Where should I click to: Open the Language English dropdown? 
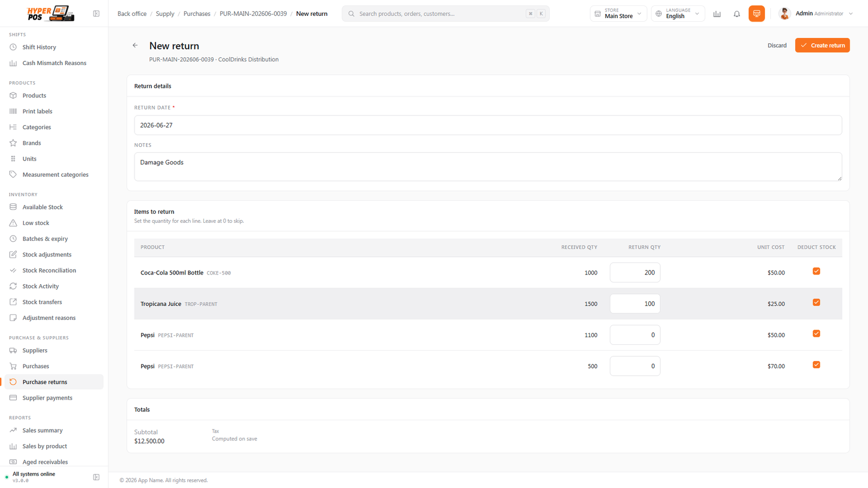(x=678, y=14)
